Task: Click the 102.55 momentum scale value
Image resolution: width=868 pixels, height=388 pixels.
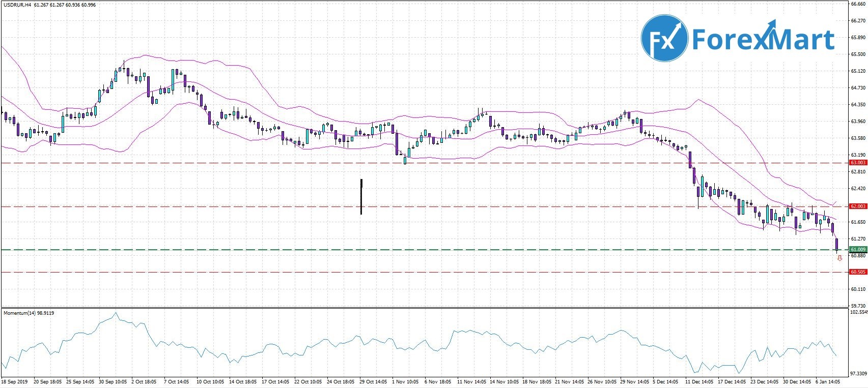Action: click(858, 312)
